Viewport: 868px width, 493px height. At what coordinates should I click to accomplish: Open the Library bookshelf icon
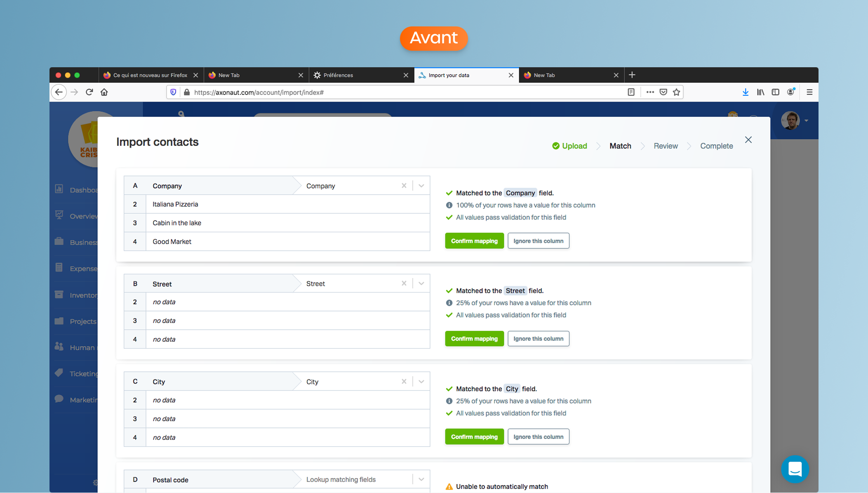pos(760,92)
